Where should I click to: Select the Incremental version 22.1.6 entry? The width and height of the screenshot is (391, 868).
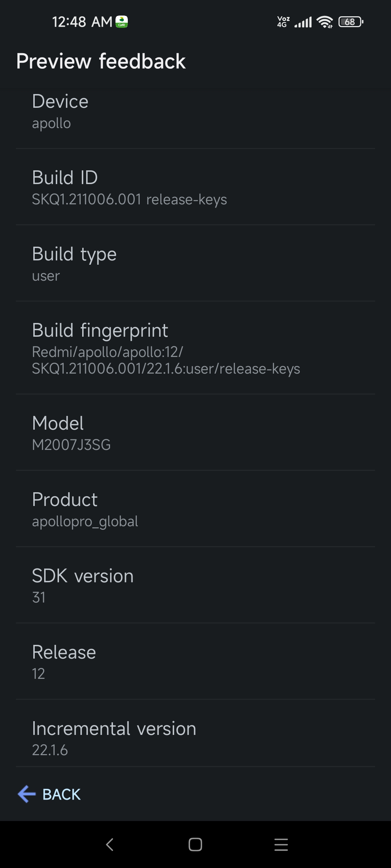point(195,733)
